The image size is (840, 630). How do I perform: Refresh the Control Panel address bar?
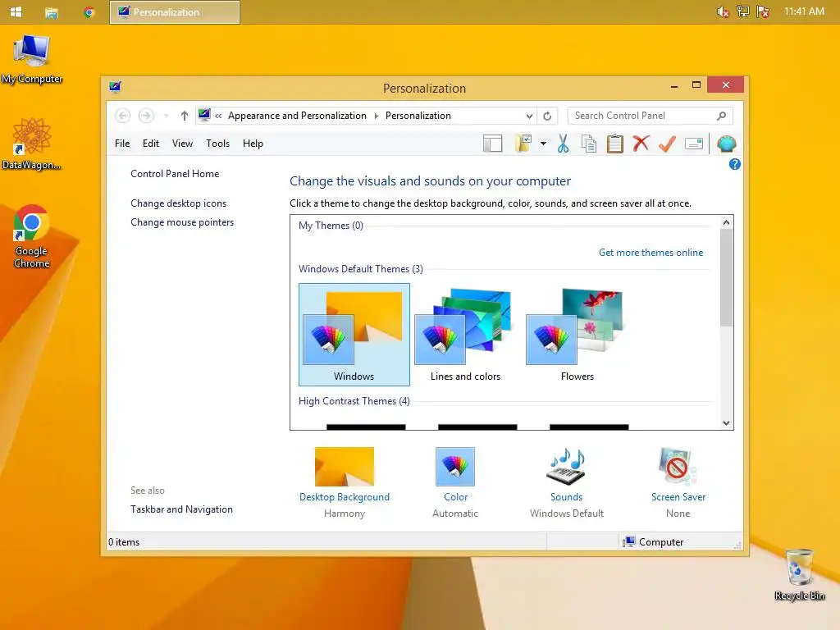[x=547, y=116]
